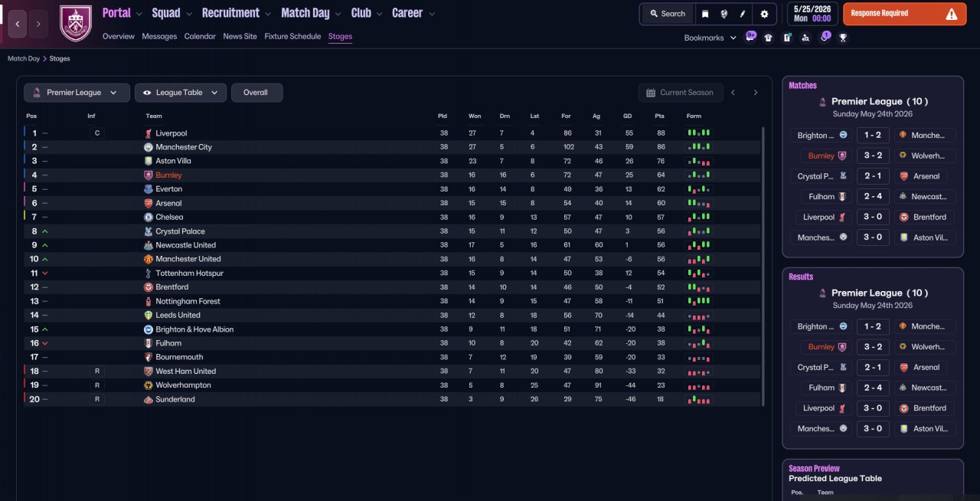Go to previous season arrow
The image size is (980, 501).
733,93
